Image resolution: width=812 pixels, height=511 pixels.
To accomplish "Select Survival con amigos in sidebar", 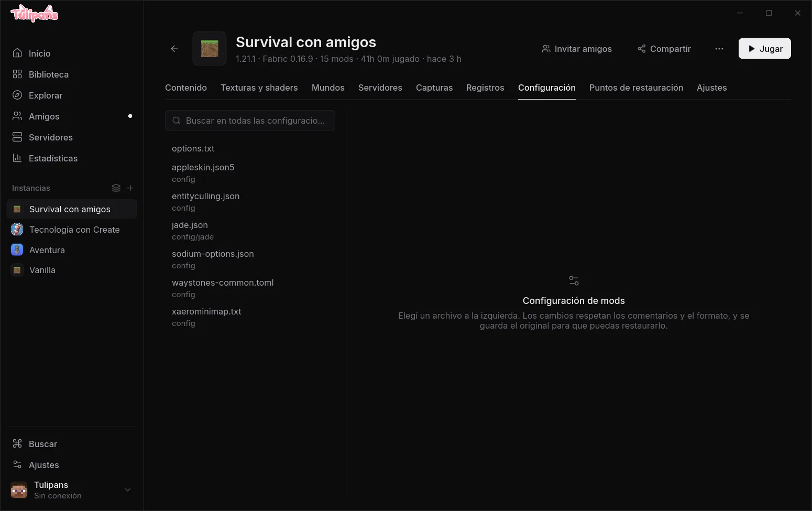I will click(x=72, y=209).
